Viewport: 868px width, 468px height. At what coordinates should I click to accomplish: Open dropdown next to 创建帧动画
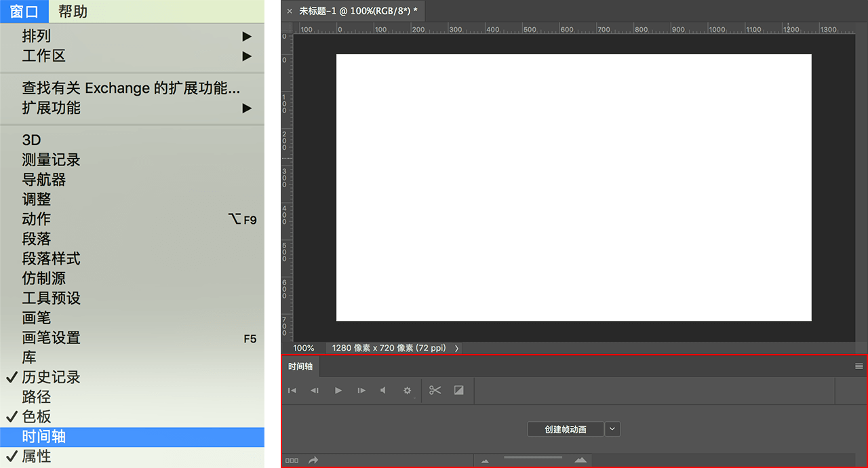point(612,429)
